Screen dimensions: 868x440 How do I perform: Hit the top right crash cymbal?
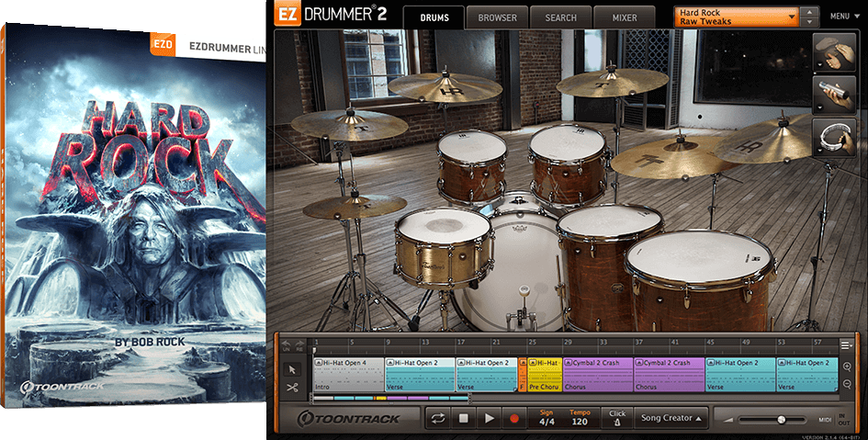pos(613,83)
